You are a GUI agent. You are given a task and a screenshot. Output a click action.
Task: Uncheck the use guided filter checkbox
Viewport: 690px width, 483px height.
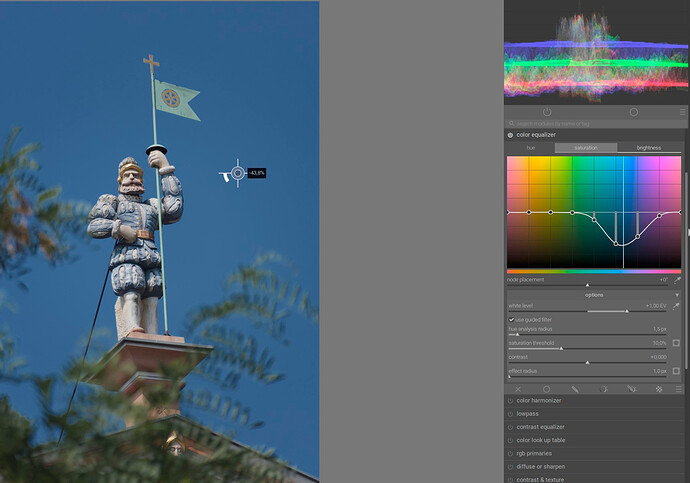(x=511, y=320)
